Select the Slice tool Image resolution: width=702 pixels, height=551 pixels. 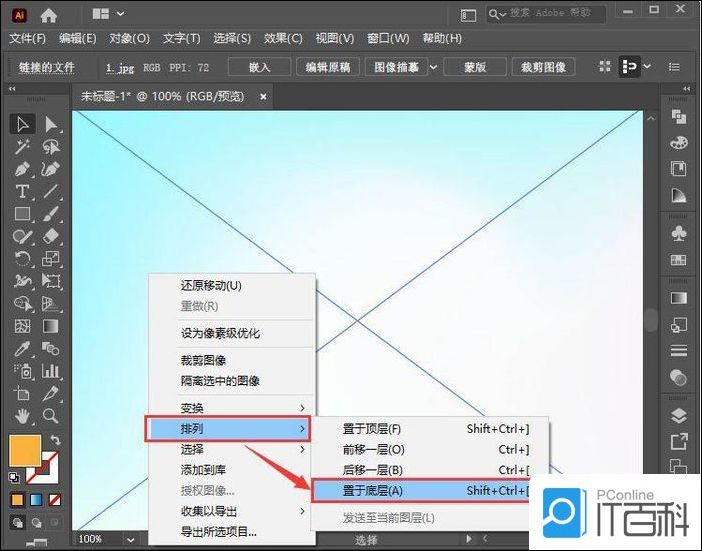[51, 394]
